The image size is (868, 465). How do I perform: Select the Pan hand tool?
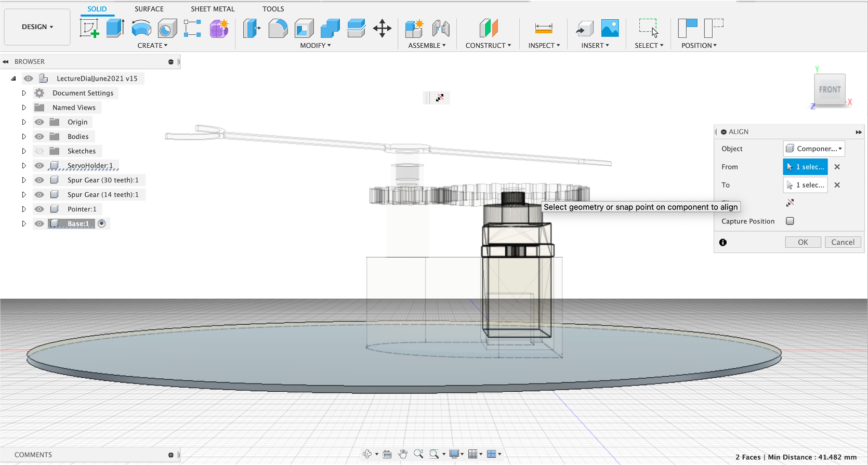403,454
